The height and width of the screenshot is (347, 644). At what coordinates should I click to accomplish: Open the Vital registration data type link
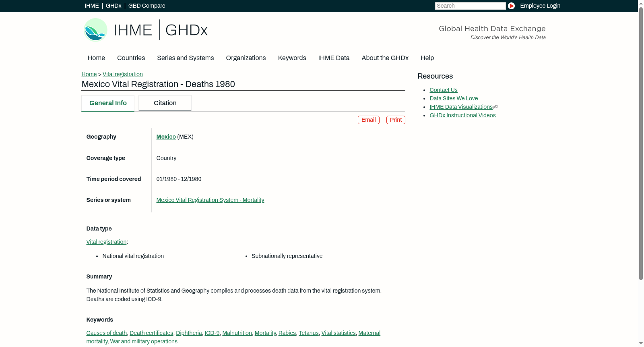tap(107, 242)
